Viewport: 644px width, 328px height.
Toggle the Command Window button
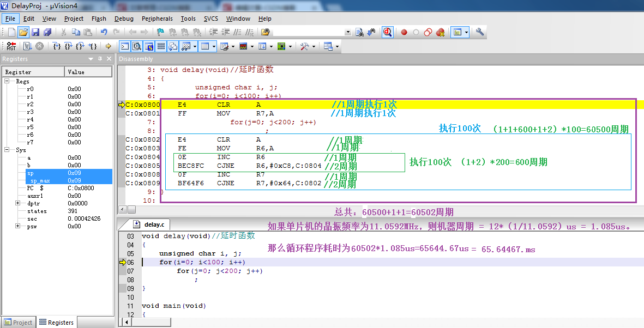(125, 46)
